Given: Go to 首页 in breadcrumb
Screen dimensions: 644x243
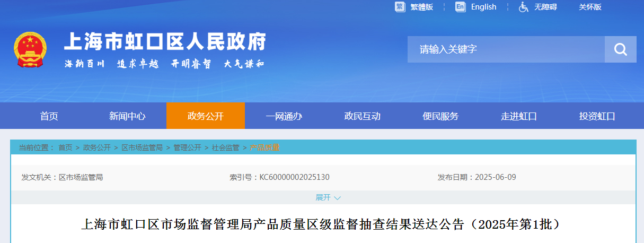Looking at the screenshot, I should tap(65, 147).
